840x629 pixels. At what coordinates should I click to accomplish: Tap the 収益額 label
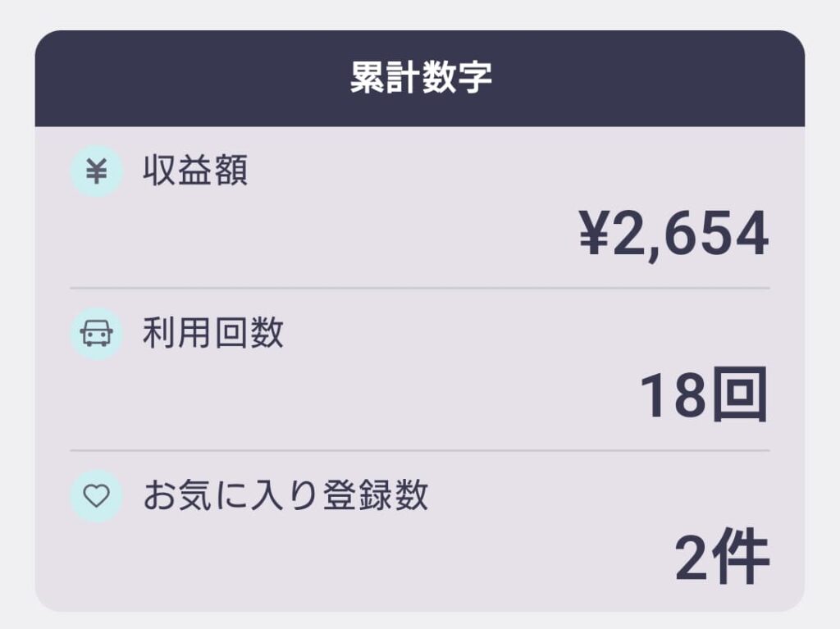(195, 171)
